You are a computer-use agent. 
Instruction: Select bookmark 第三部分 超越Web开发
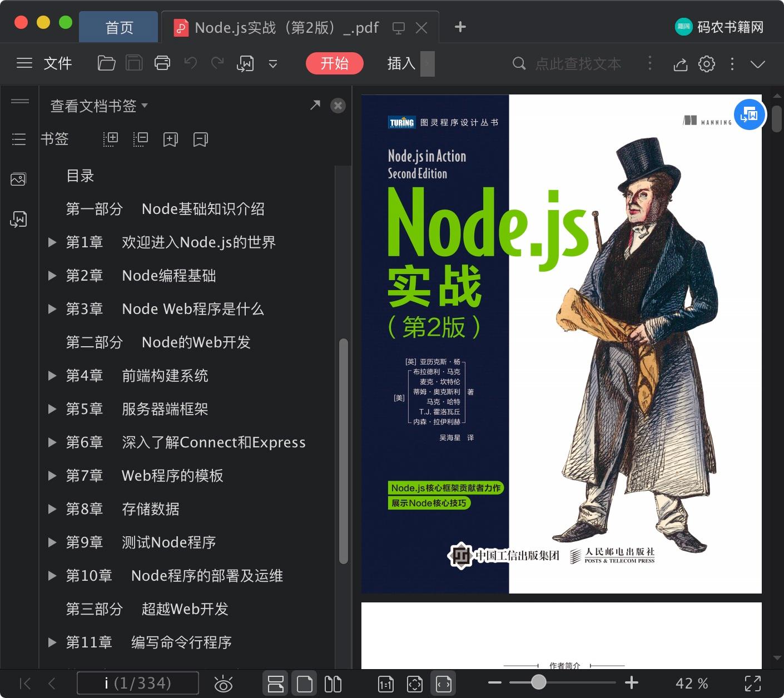pos(147,609)
